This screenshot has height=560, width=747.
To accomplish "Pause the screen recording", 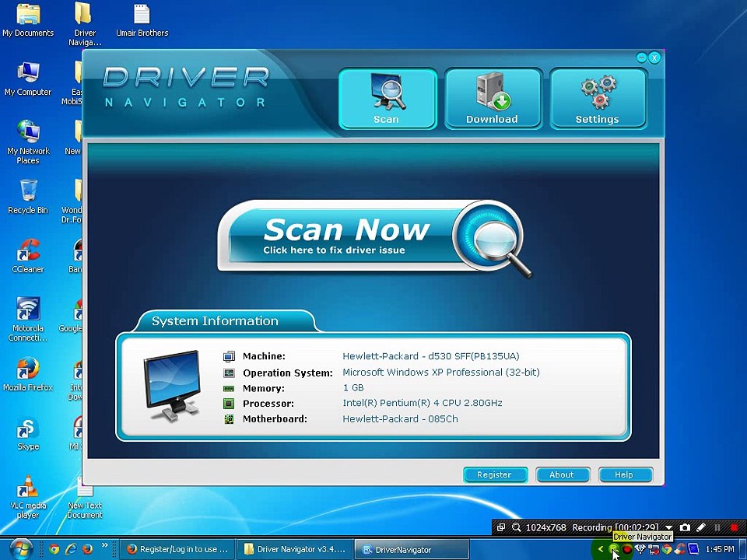I will pos(717,527).
